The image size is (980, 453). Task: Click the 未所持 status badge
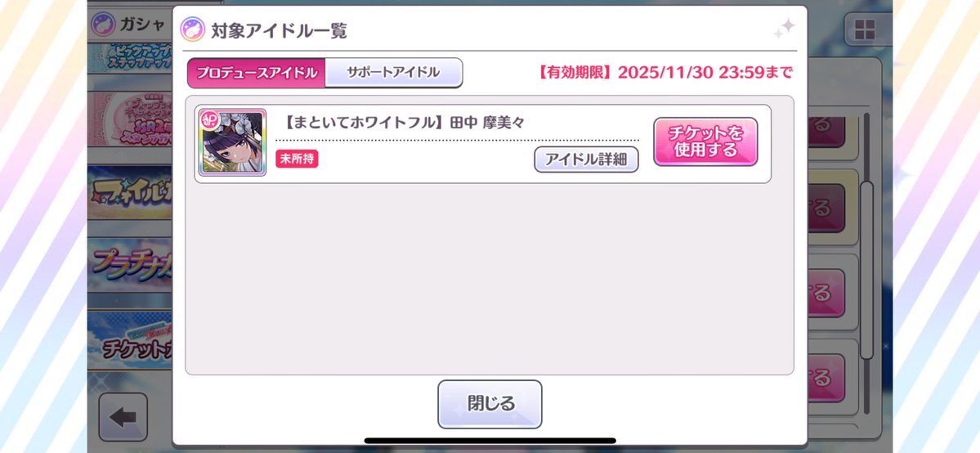tap(297, 159)
